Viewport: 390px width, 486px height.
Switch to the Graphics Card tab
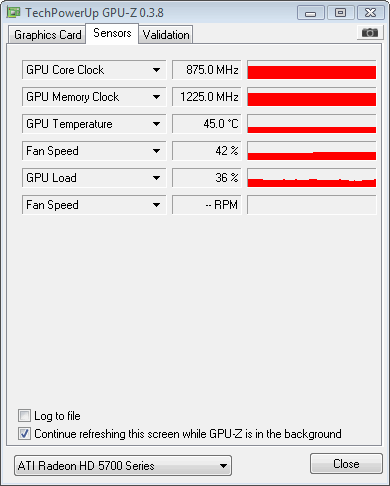pos(47,35)
